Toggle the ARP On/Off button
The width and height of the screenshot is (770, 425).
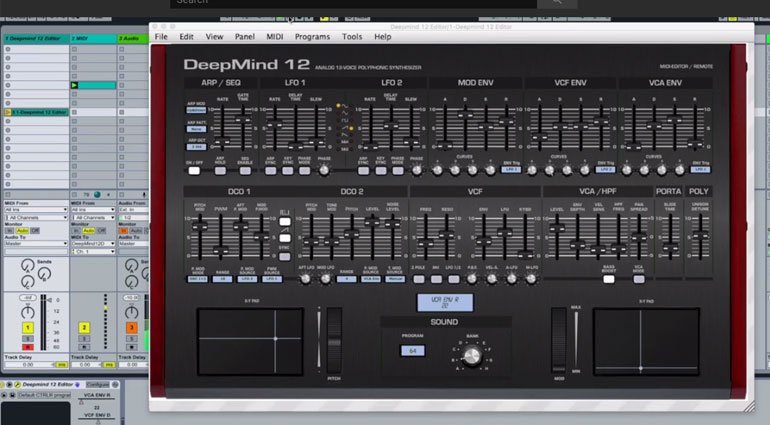pyautogui.click(x=194, y=170)
